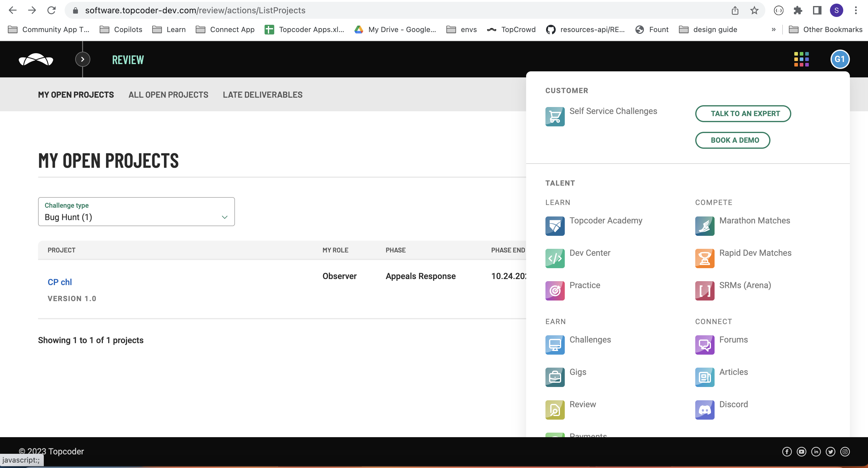868x468 pixels.
Task: Open the CP chl project link
Action: point(59,282)
